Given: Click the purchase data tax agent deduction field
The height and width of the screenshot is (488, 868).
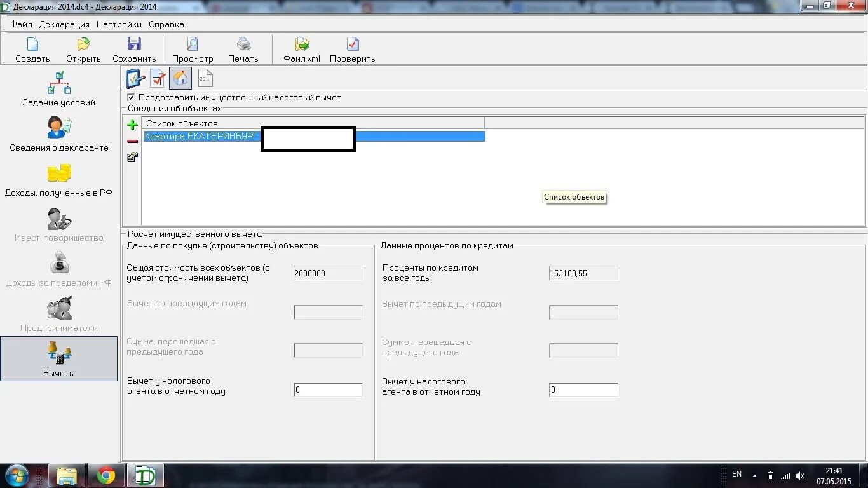Looking at the screenshot, I should point(328,390).
